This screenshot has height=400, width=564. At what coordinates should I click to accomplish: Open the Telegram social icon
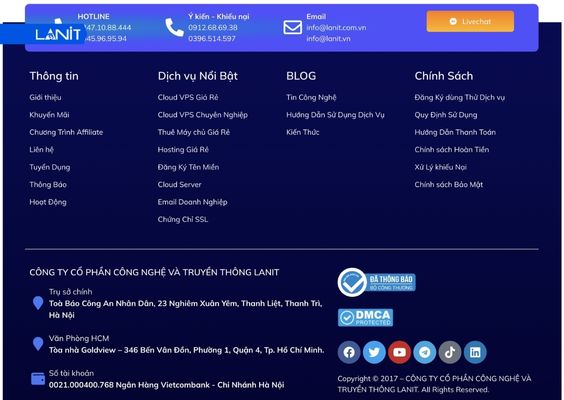(425, 352)
